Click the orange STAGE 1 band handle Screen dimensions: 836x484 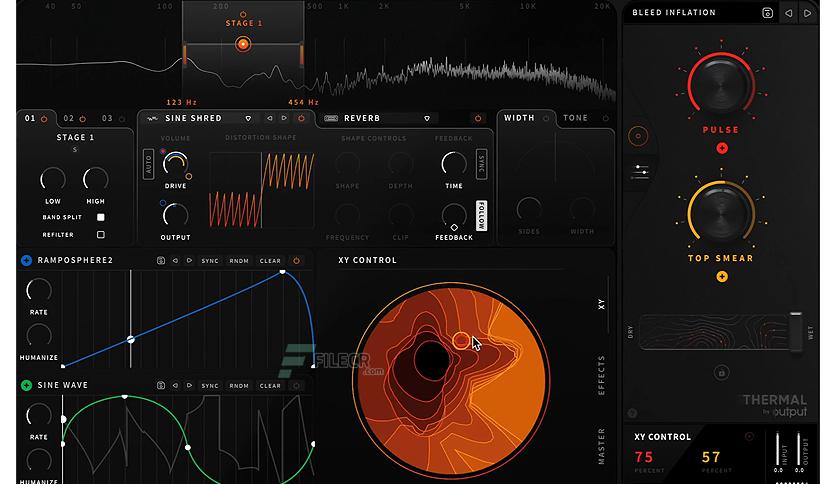(243, 44)
